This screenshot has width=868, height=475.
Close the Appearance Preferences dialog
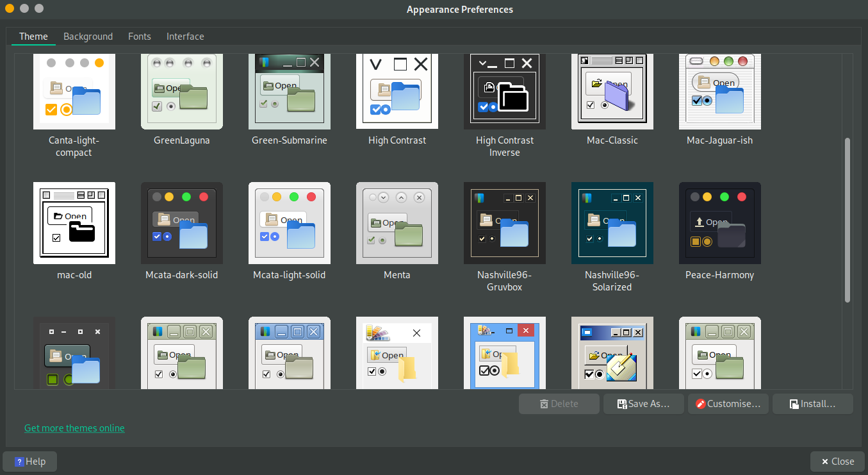click(x=837, y=462)
